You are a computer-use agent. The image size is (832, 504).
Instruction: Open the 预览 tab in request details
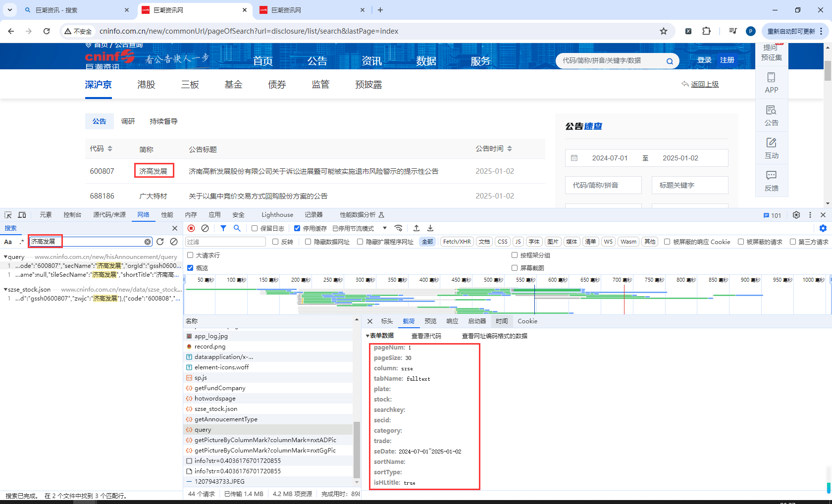(430, 321)
